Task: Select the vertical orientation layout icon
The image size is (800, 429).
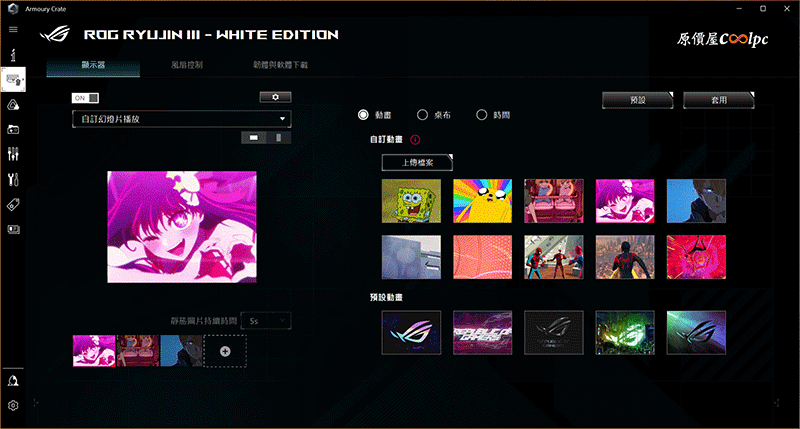Action: [279, 138]
